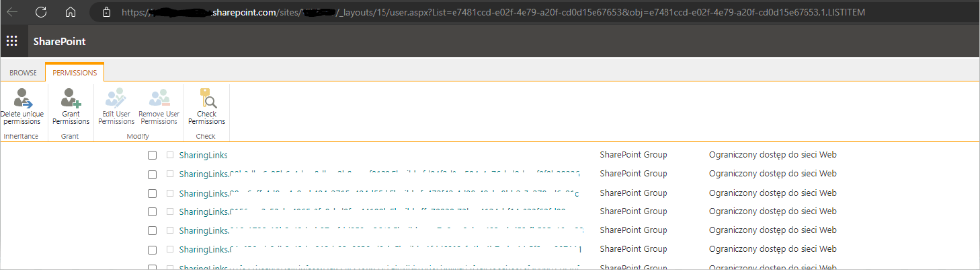This screenshot has width=980, height=270.
Task: Open the SharePoint app launcher waffle
Action: [11, 42]
